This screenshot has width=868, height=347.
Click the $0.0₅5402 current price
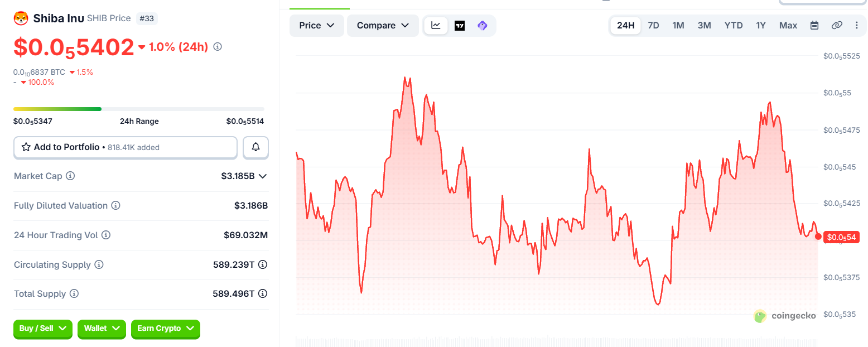[x=74, y=47]
